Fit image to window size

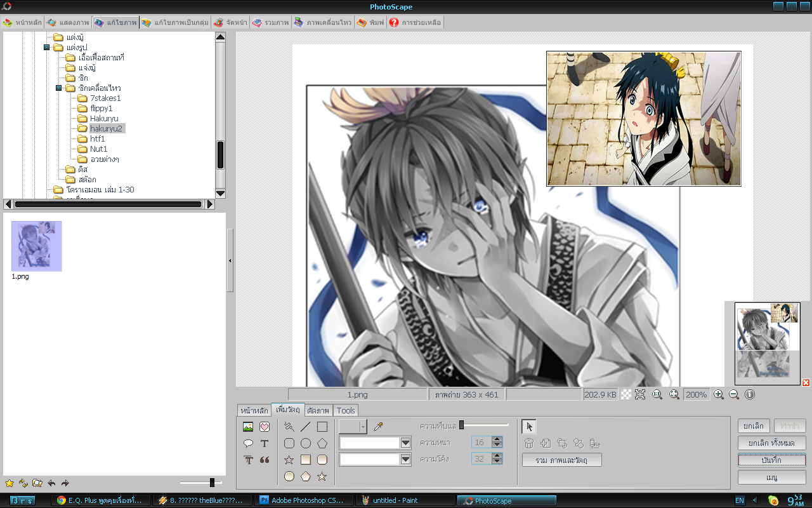pyautogui.click(x=640, y=394)
